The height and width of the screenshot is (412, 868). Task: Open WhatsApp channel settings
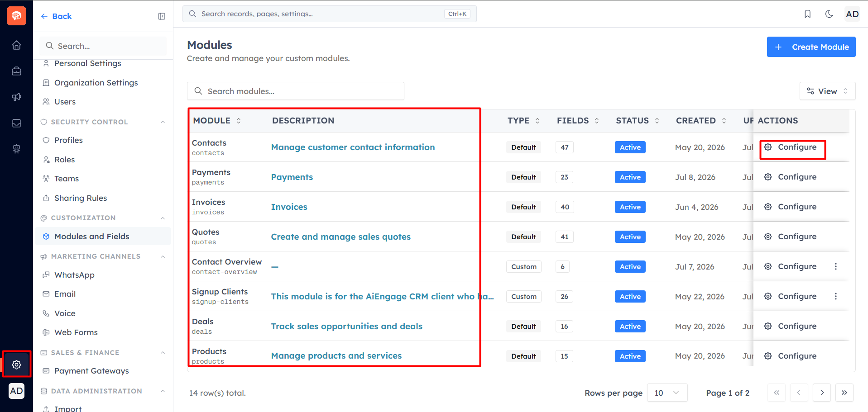click(x=74, y=275)
